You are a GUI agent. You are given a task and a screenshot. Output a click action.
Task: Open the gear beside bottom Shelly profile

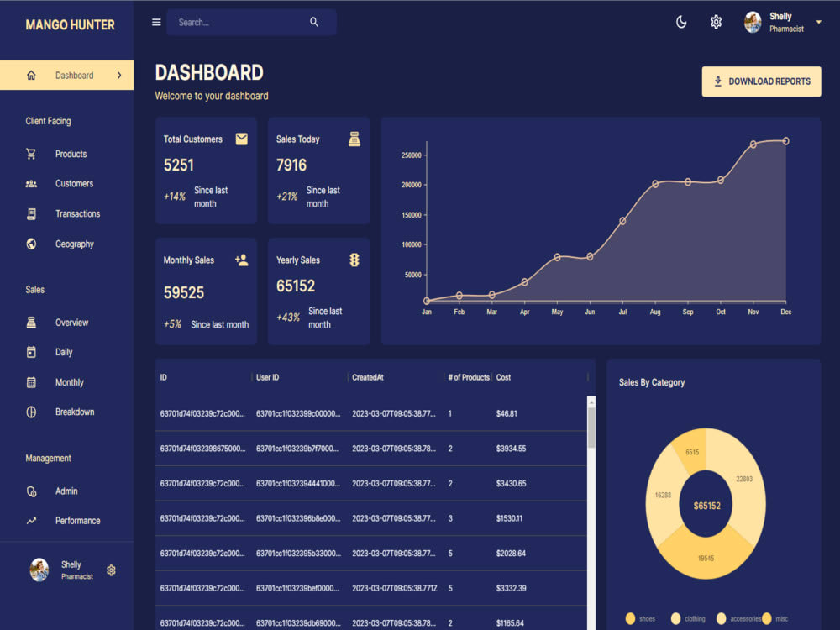(110, 570)
